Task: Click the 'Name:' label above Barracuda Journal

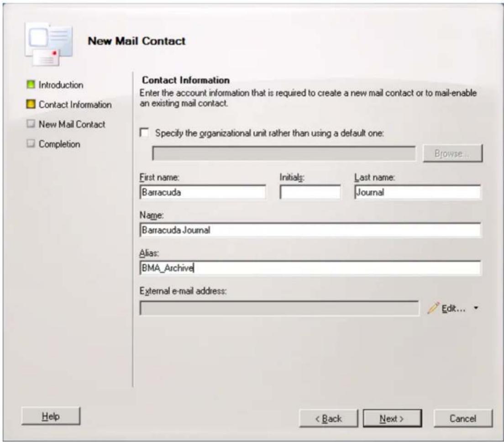Action: pyautogui.click(x=152, y=215)
